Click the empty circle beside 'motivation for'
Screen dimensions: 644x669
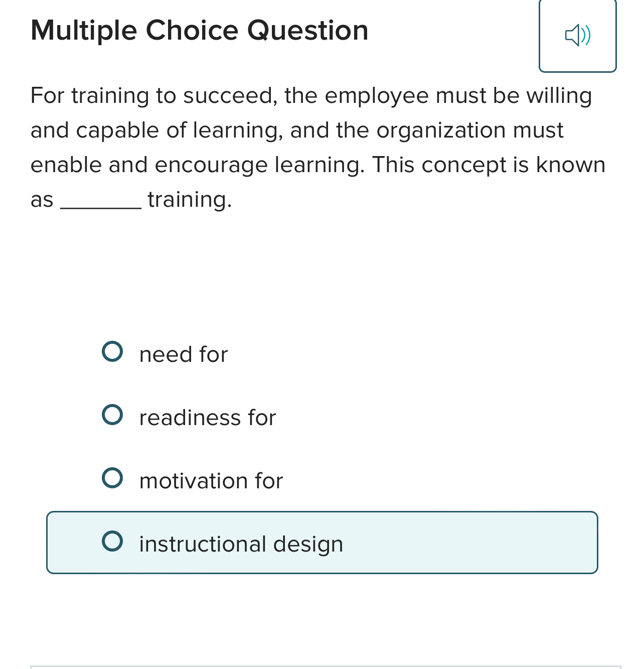pyautogui.click(x=112, y=478)
